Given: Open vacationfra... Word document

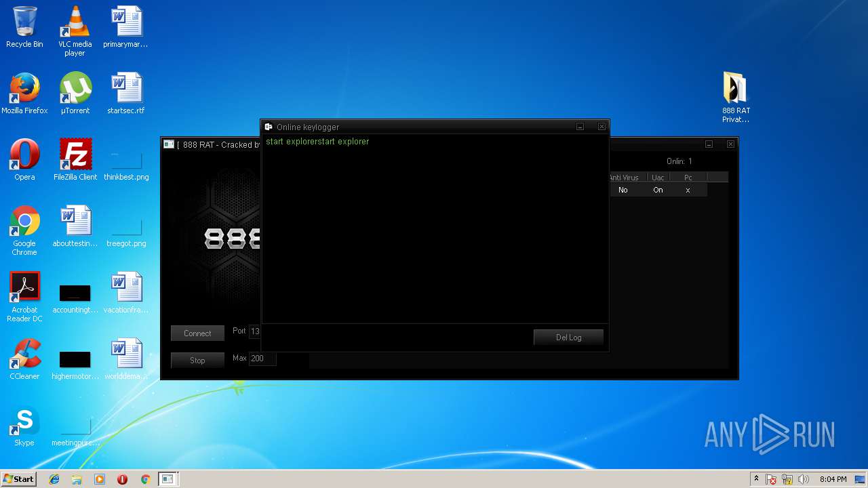Looking at the screenshot, I should (x=126, y=293).
